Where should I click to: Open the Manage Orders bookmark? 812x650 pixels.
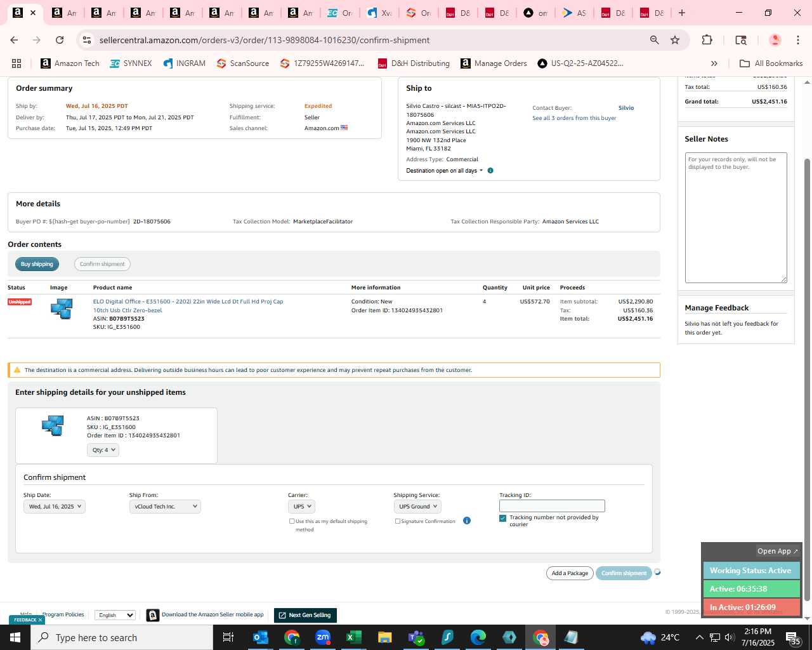(494, 63)
